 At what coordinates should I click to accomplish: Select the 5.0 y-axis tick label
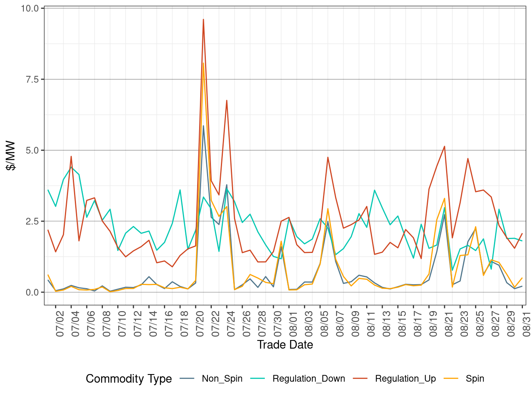[32, 150]
